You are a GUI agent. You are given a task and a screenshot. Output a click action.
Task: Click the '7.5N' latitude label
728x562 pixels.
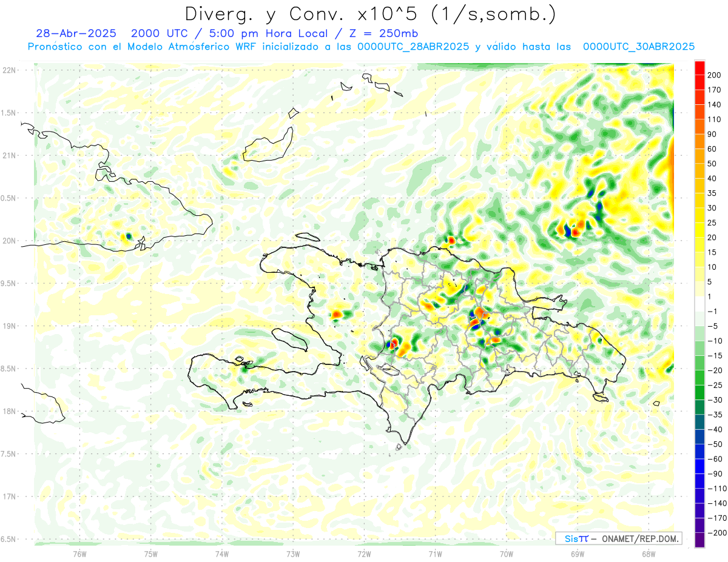click(x=8, y=454)
